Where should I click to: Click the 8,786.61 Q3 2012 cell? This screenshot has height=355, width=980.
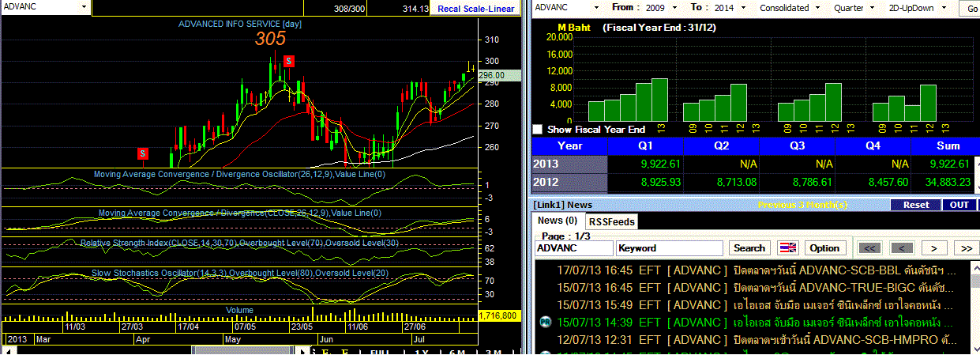(797, 182)
